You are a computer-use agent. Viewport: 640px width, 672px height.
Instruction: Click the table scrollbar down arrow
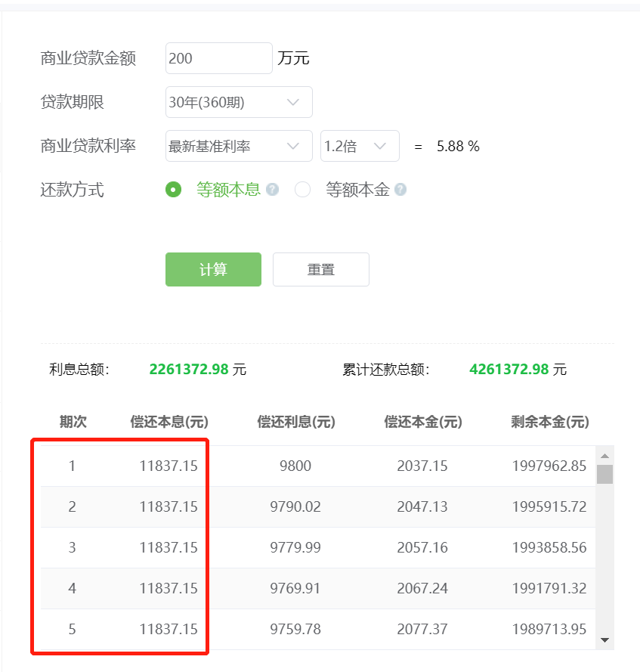coord(605,640)
